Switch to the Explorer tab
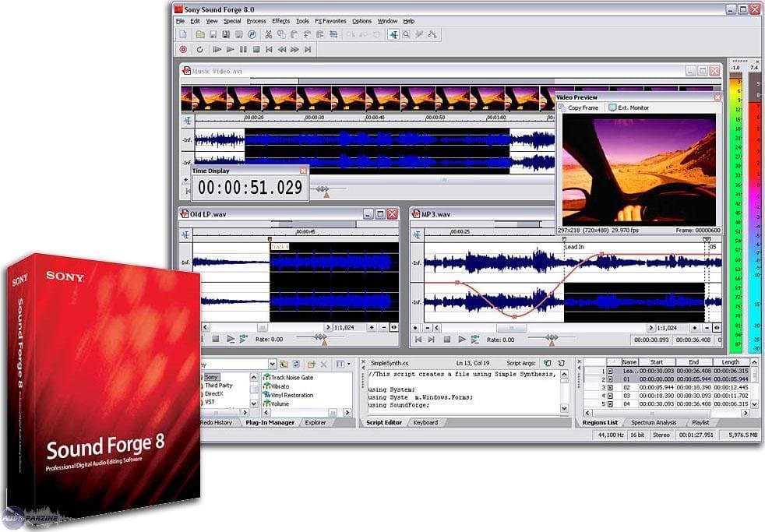The height and width of the screenshot is (532, 765). 316,423
